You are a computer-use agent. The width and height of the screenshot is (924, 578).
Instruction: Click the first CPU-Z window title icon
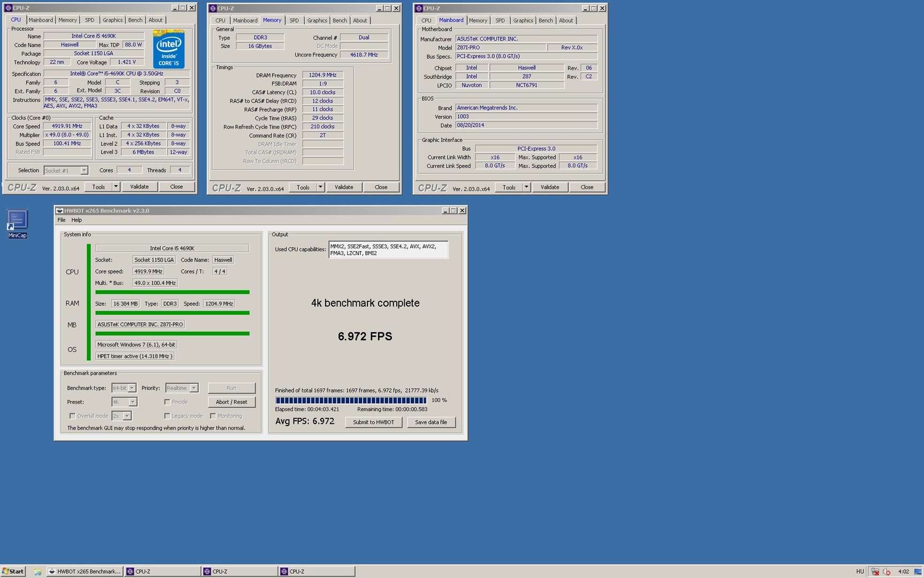click(x=8, y=8)
